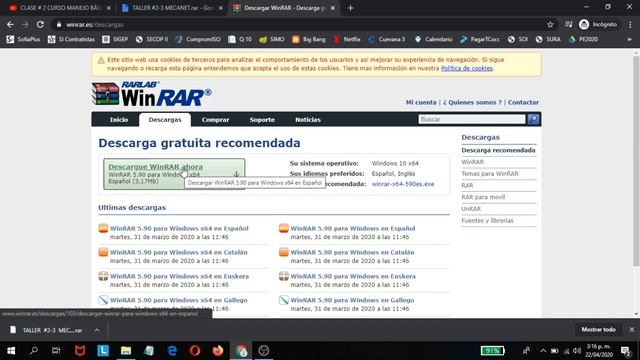Click the search magnifier button

533,119
